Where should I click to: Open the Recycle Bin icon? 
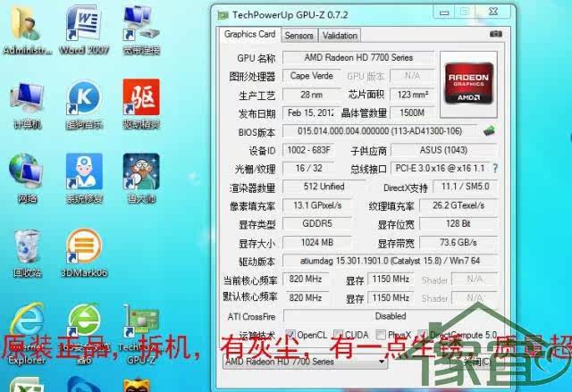click(28, 254)
